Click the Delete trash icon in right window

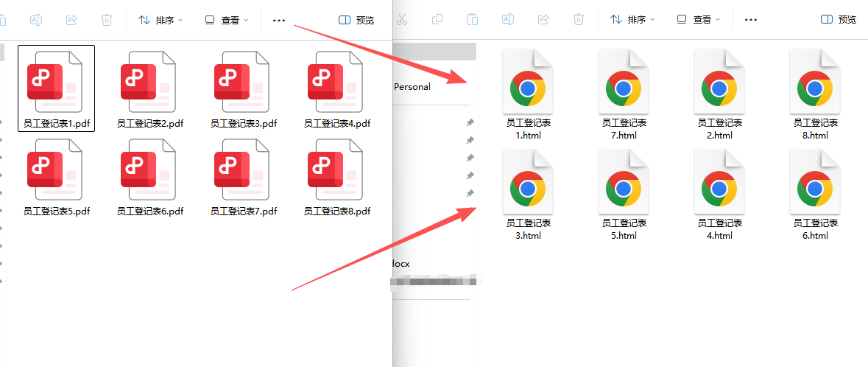pos(579,20)
